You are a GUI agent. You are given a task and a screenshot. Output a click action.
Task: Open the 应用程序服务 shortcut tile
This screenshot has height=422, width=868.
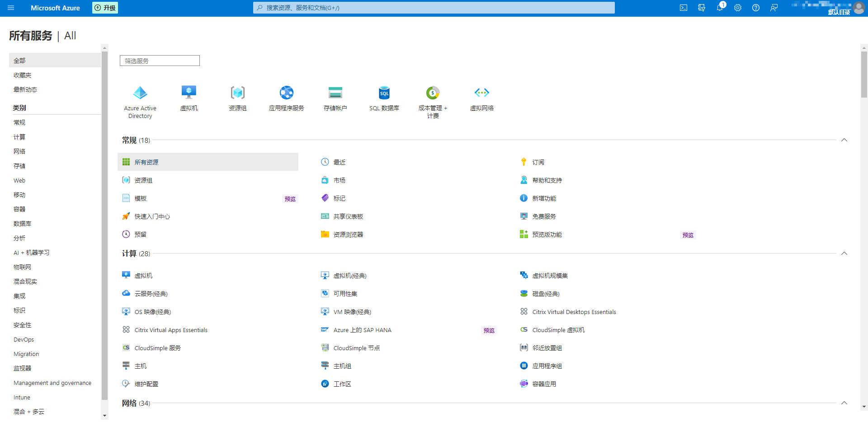pos(287,98)
